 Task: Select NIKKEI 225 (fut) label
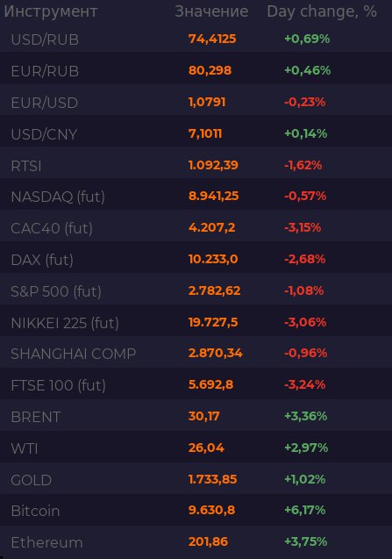[x=65, y=323]
